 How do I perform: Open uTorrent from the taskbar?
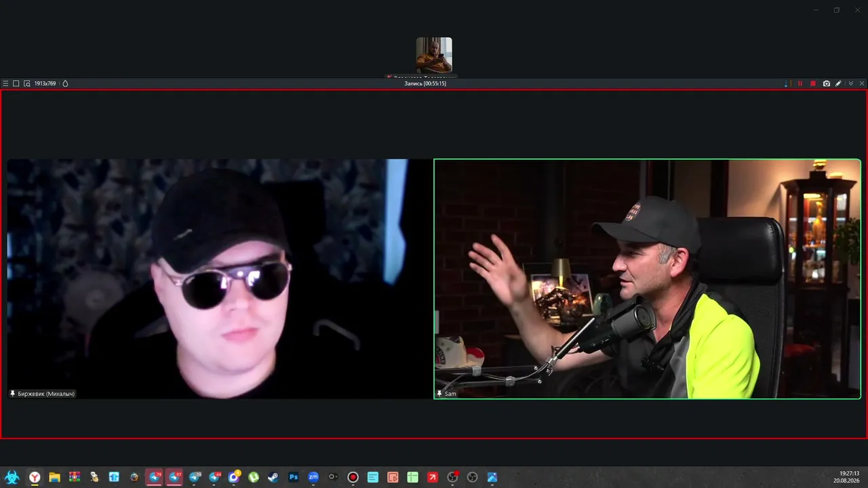point(254,477)
